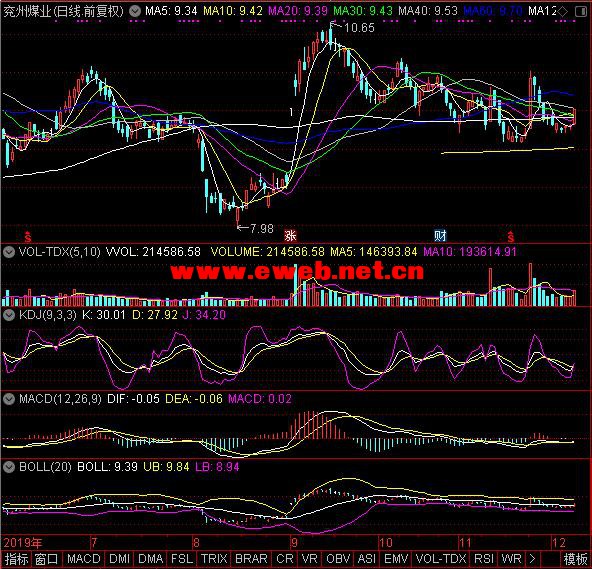Expand the KDJ panel dropdown arrow
592x569 pixels.
coord(9,315)
